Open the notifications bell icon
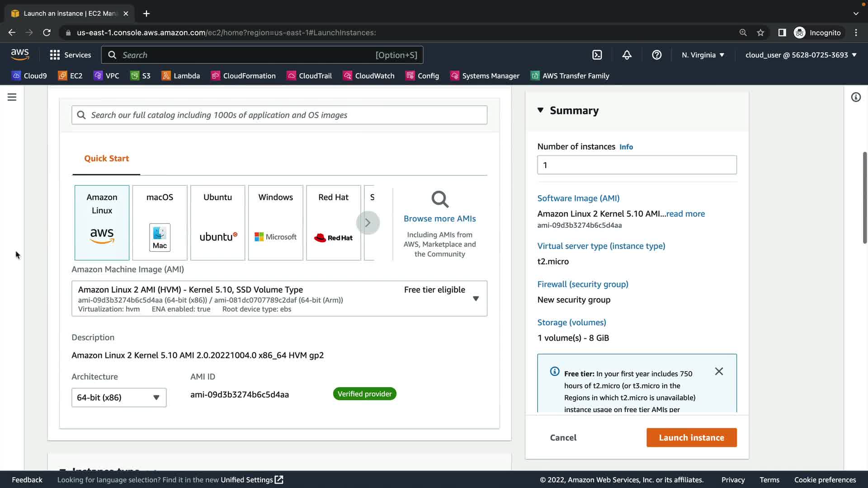Screen dimensions: 868x488 pos(627,55)
